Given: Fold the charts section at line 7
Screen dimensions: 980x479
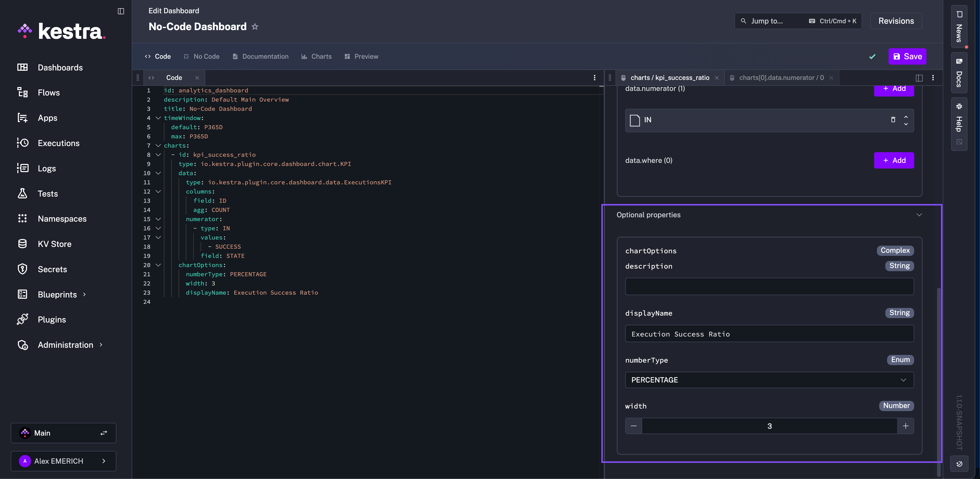Looking at the screenshot, I should click(x=158, y=146).
